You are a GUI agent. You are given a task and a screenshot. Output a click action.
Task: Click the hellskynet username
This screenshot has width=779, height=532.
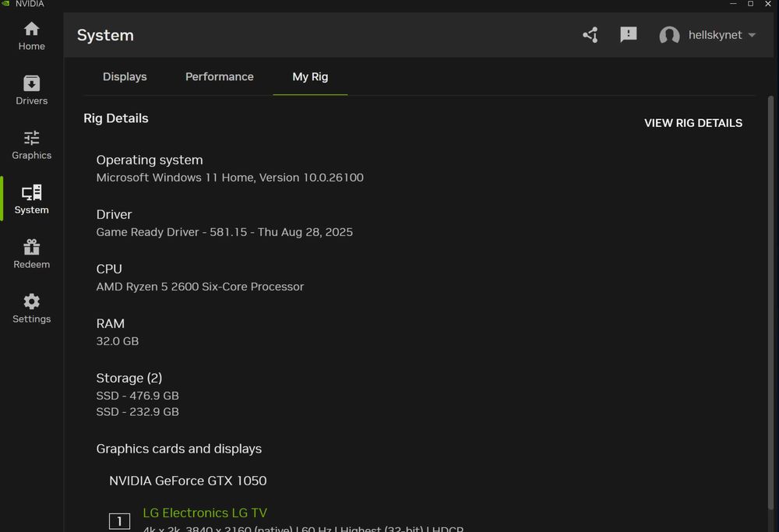pos(715,35)
